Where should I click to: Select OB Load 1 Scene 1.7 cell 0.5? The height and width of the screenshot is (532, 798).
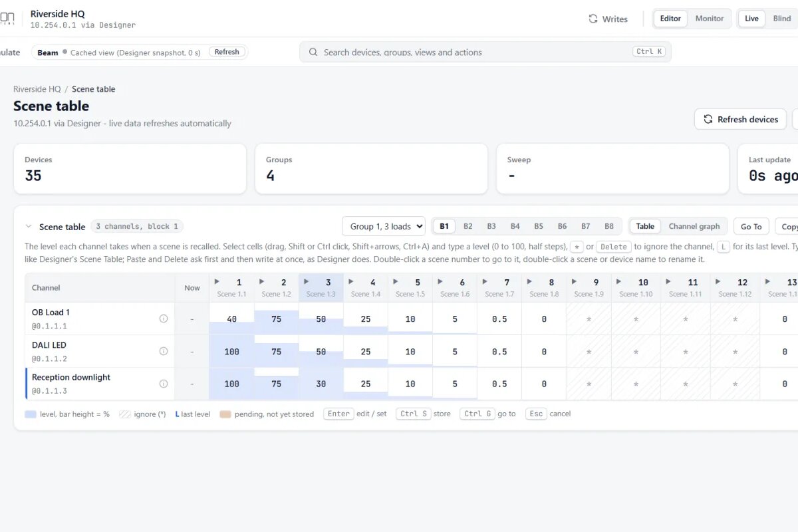coord(499,319)
